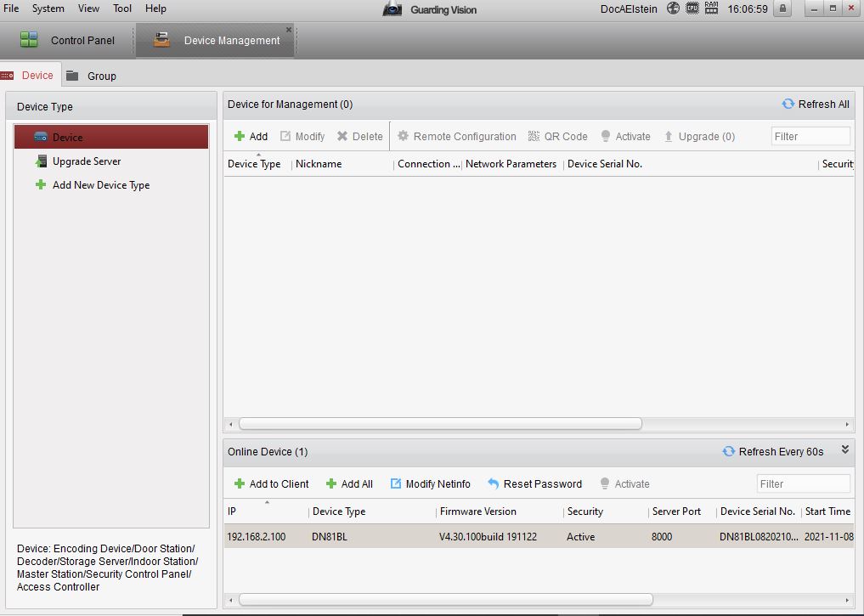The width and height of the screenshot is (864, 616).
Task: Select the Device sub-tab
Action: 30,76
